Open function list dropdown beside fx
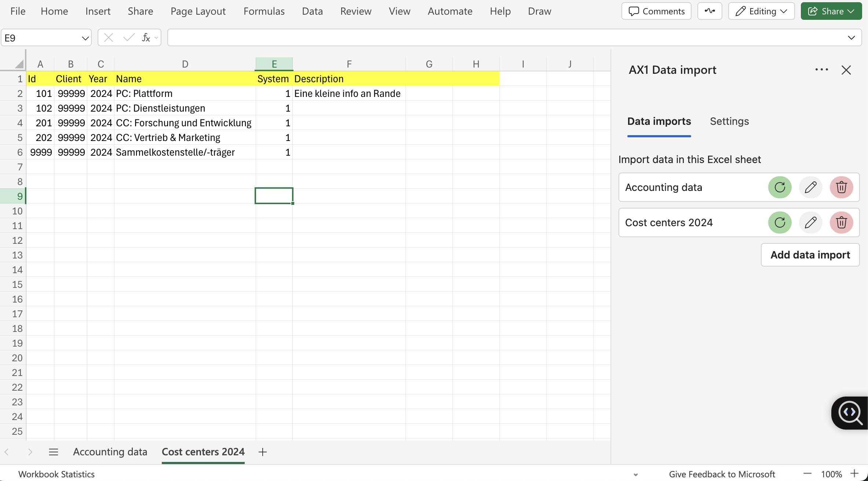Viewport: 868px width, 481px height. 156,38
